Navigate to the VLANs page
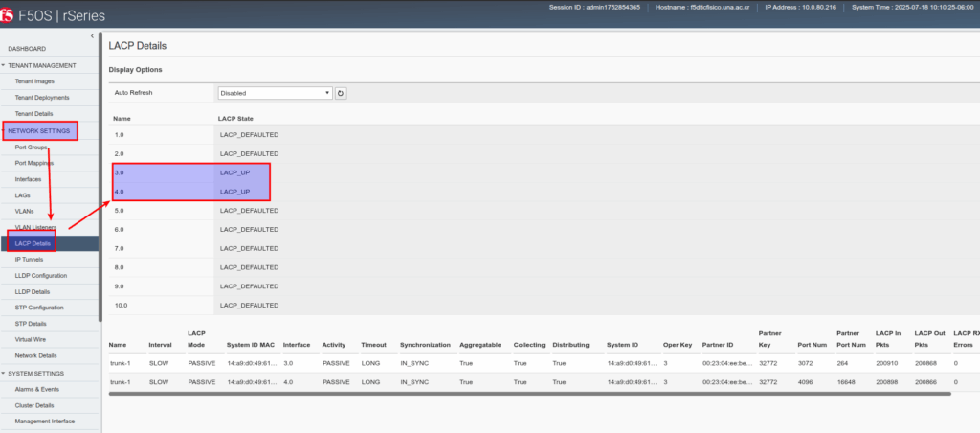Viewport: 980px width, 433px height. click(x=25, y=211)
